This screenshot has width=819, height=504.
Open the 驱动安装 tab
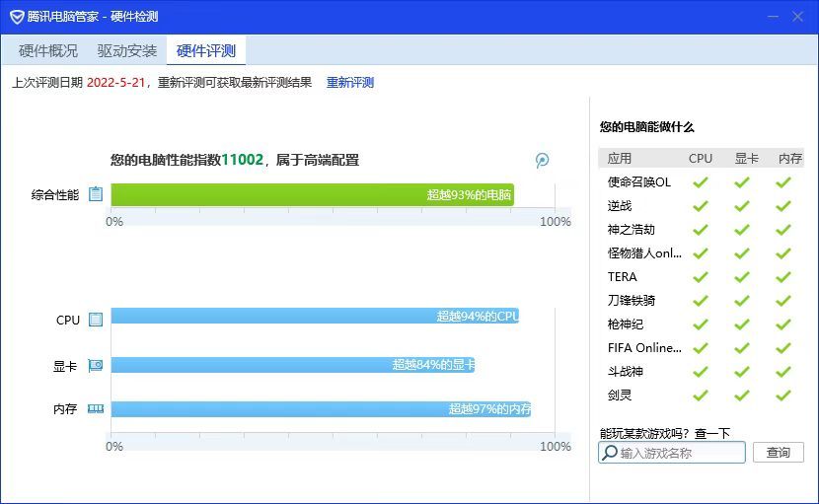[x=127, y=50]
